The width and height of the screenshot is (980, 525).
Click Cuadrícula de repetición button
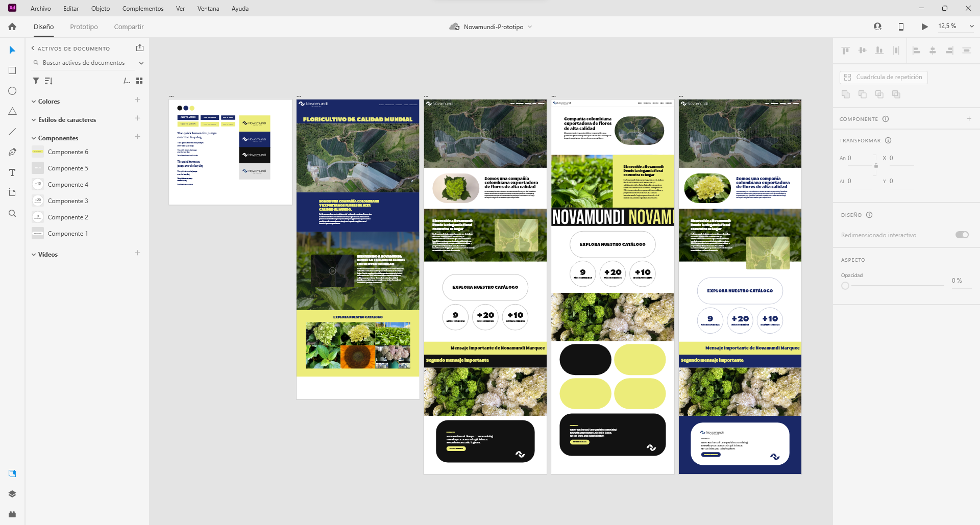[884, 77]
